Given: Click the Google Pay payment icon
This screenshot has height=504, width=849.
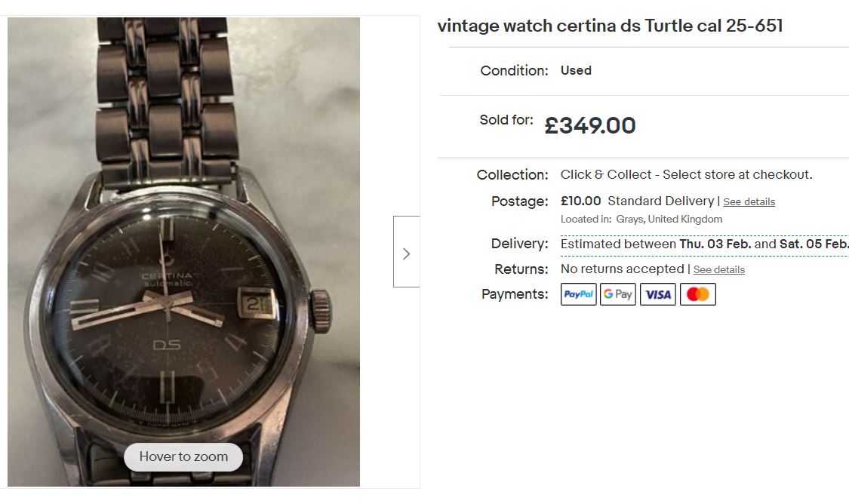Looking at the screenshot, I should (618, 294).
